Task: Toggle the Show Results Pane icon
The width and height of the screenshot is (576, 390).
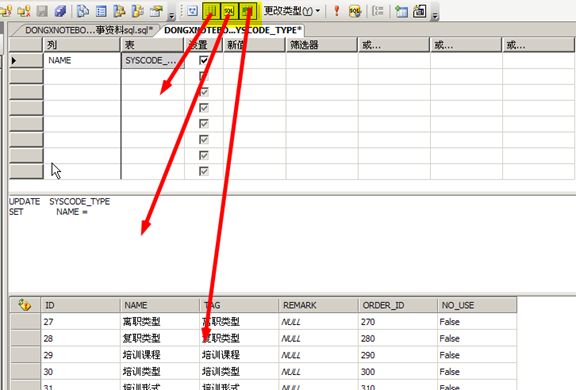Action: pyautogui.click(x=248, y=11)
